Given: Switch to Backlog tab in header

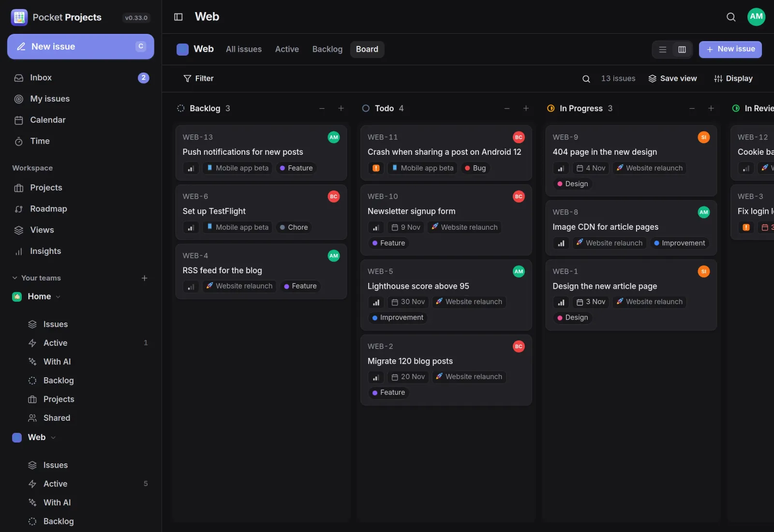Looking at the screenshot, I should [327, 49].
